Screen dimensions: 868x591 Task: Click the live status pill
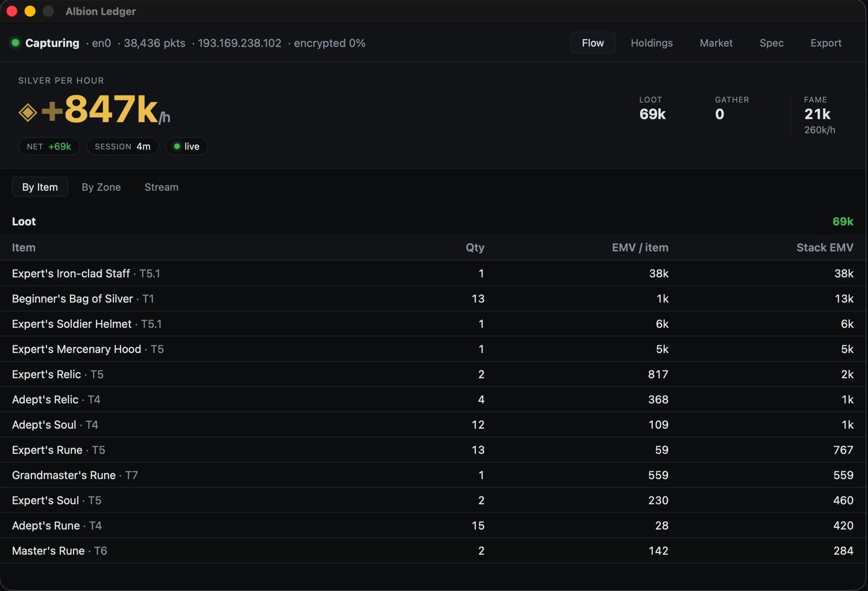click(187, 146)
